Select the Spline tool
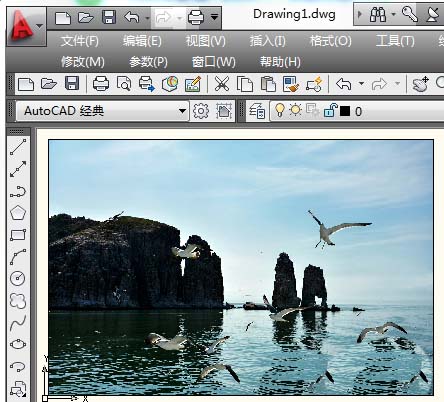This screenshot has width=444, height=402. (x=18, y=323)
